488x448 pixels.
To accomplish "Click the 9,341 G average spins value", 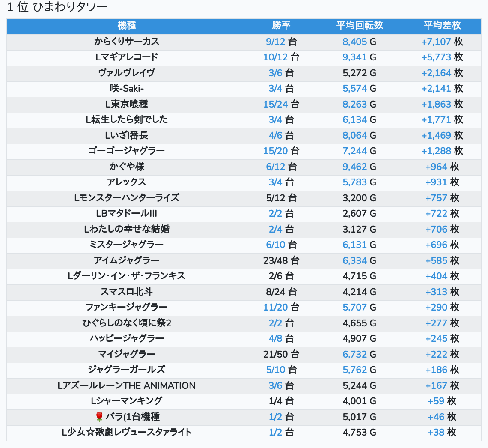I will [360, 57].
